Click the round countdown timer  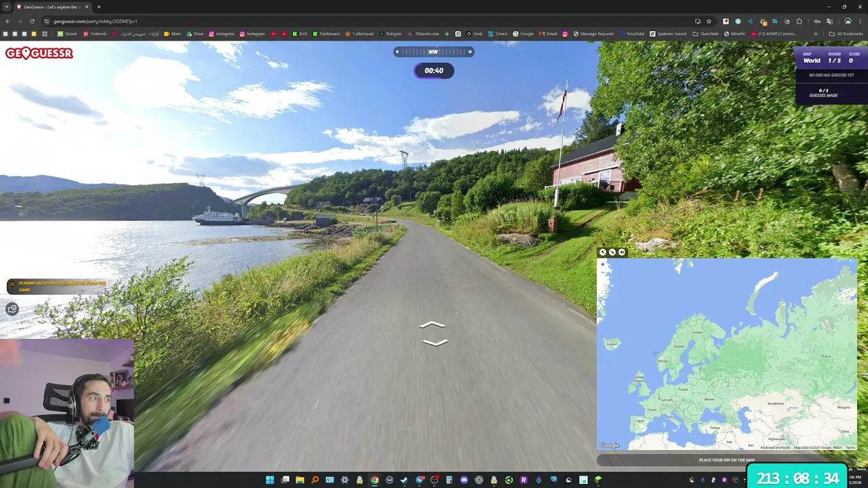(434, 70)
